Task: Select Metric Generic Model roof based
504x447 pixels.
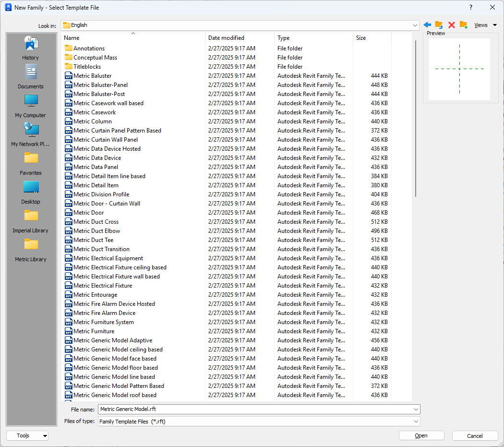Action: point(115,395)
